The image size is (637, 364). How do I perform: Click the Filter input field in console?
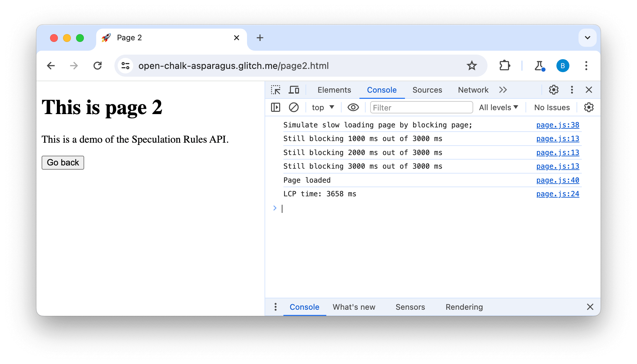[x=420, y=108]
